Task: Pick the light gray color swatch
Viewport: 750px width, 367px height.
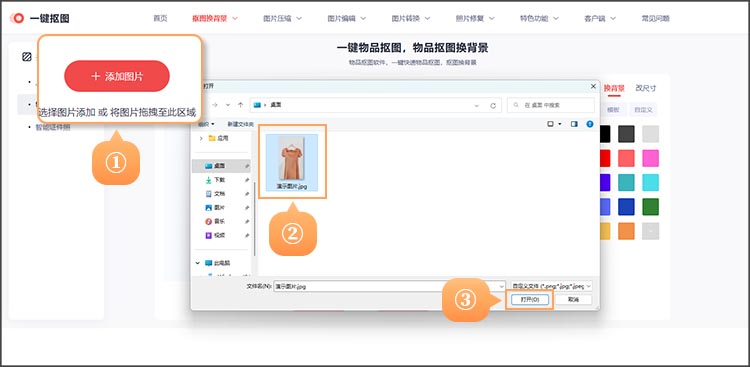Action: tap(651, 134)
